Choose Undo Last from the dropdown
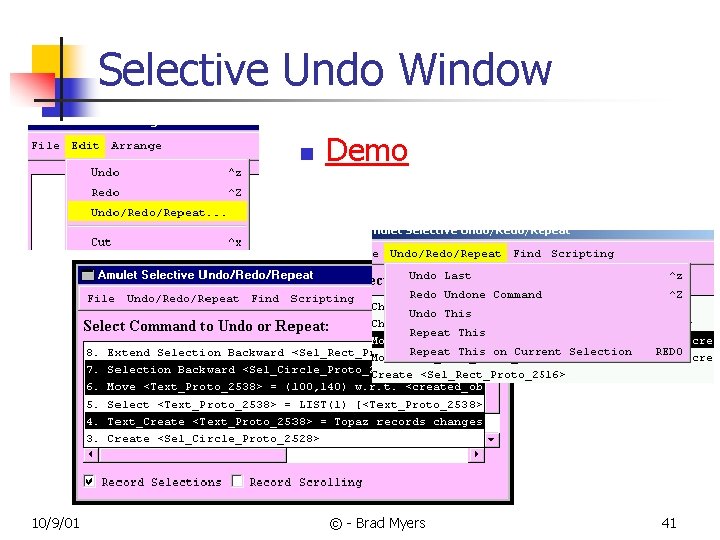The width and height of the screenshot is (720, 540). [537, 276]
